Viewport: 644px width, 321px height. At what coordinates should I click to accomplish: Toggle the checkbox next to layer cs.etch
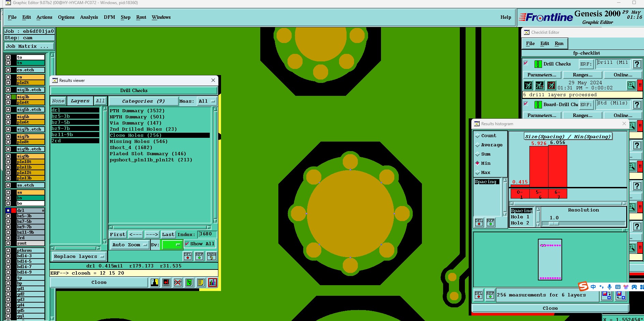coord(8,70)
